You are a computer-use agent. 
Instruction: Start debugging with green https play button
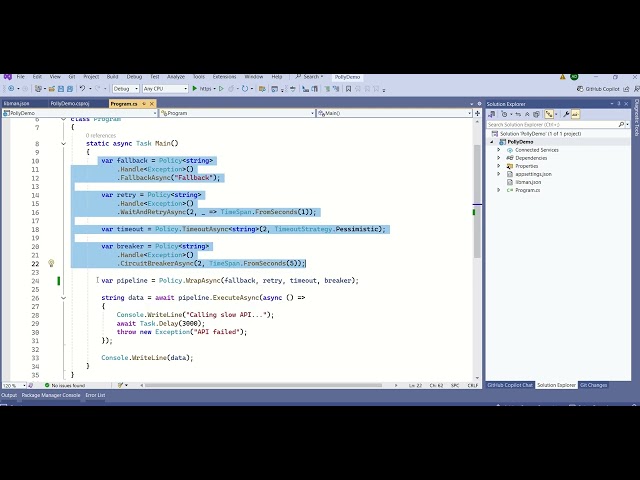[203, 89]
